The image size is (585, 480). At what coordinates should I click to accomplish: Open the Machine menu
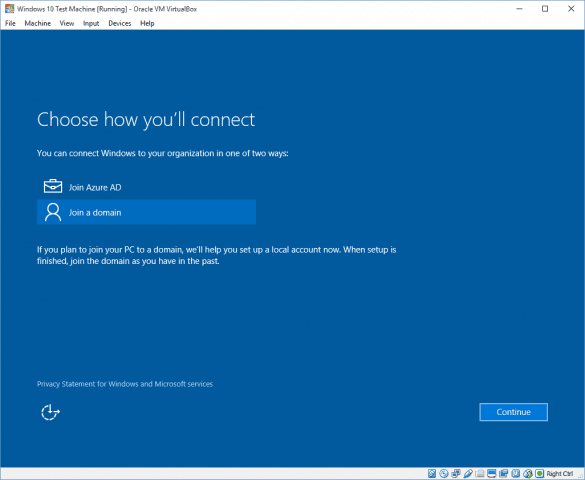tap(38, 23)
